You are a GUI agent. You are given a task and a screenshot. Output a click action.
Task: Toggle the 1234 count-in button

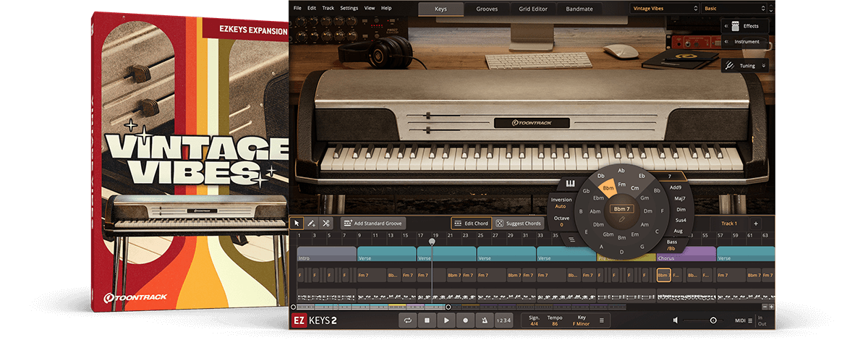pyautogui.click(x=503, y=320)
